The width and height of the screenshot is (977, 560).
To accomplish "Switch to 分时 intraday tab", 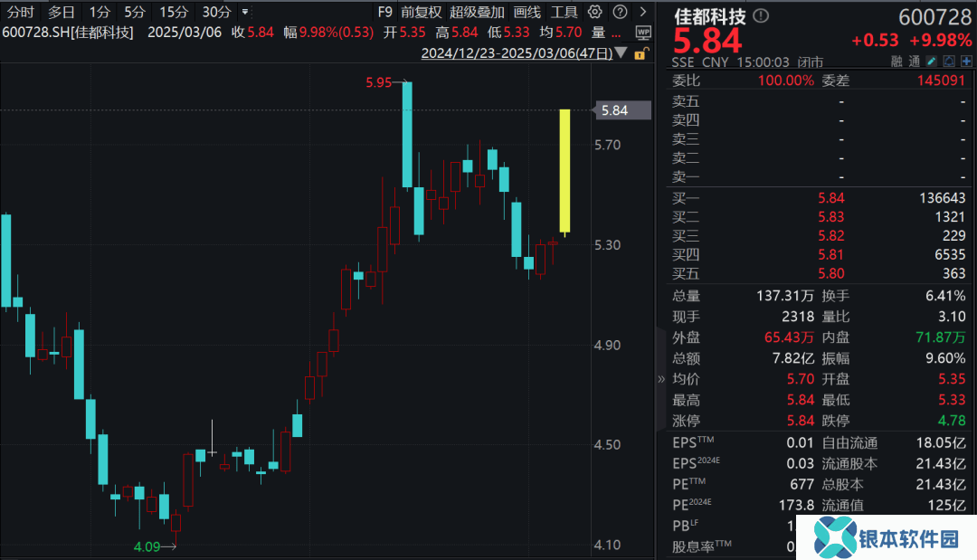I will pos(20,12).
